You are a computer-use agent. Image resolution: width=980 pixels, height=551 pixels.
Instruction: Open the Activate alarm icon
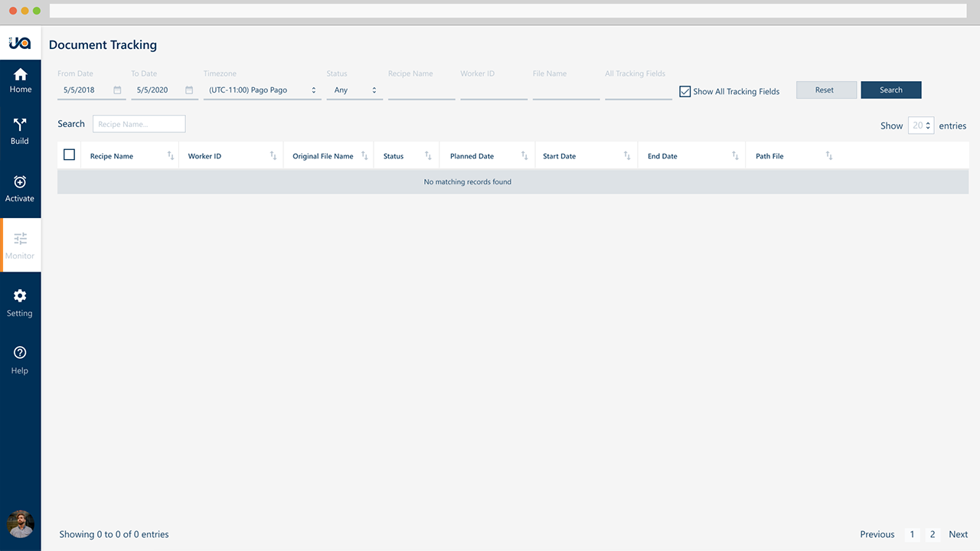tap(20, 182)
